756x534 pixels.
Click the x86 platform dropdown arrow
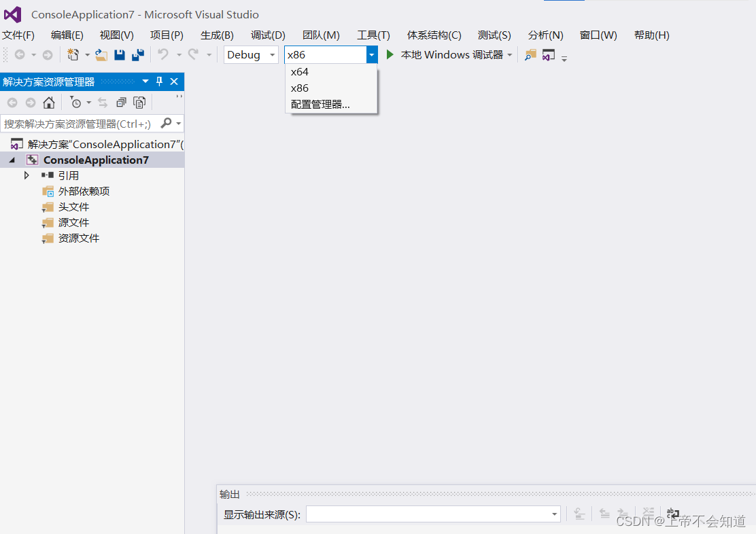point(372,55)
